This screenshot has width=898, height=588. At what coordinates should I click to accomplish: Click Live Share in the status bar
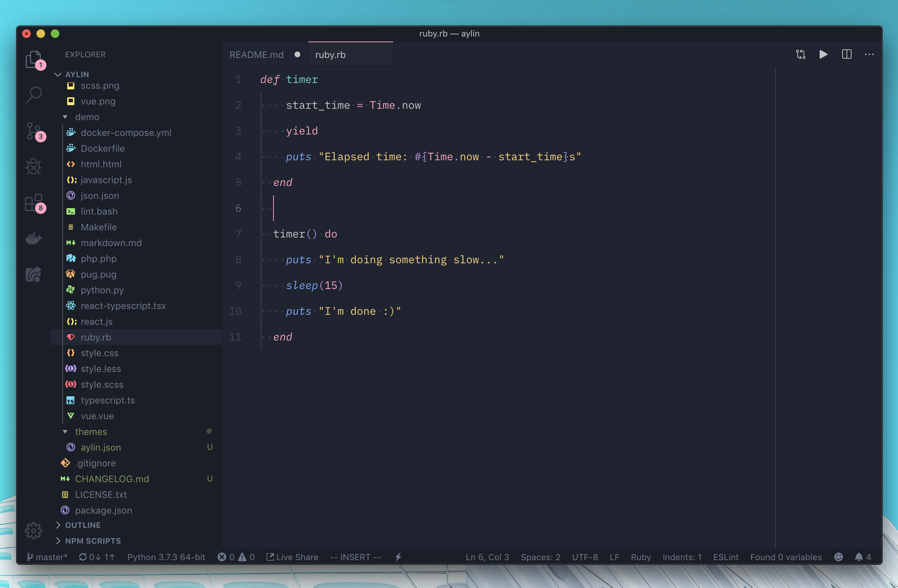[292, 557]
